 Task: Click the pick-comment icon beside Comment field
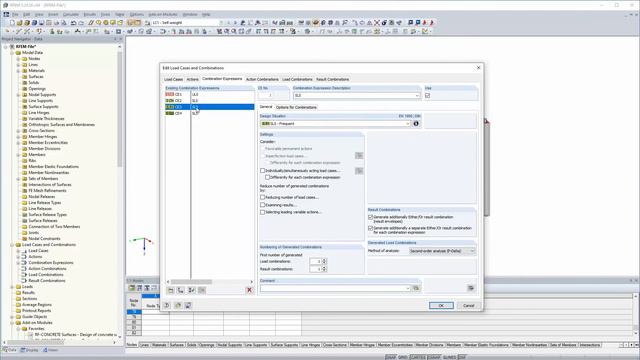[x=416, y=288]
